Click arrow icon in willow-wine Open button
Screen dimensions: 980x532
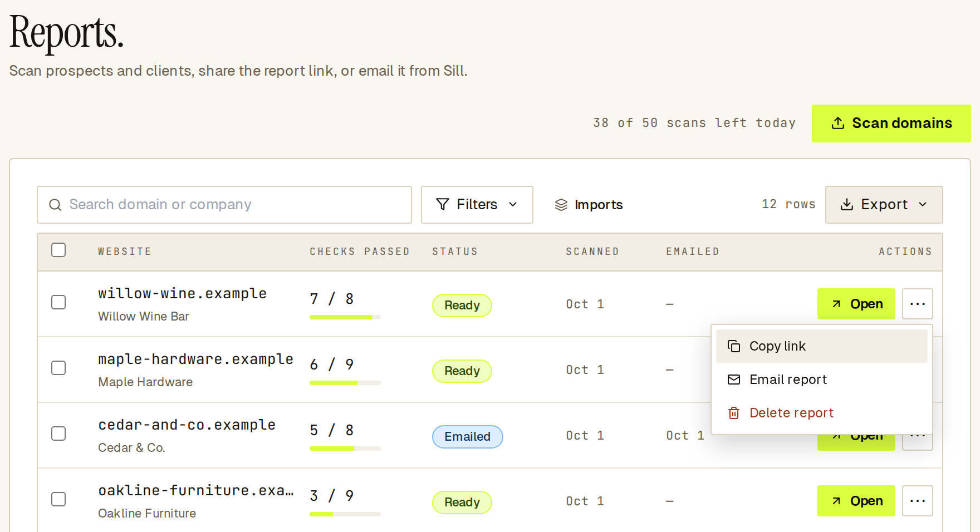coord(836,304)
